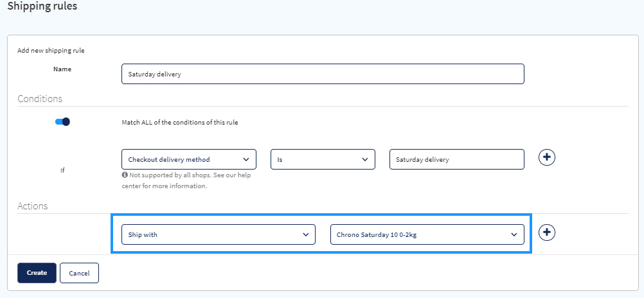Click the info icon before "Not supported"
The image size is (644, 298).
click(125, 175)
